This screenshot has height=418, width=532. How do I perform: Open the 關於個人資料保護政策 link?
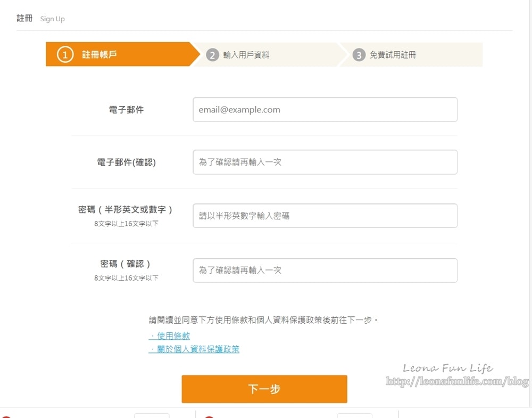[194, 349]
